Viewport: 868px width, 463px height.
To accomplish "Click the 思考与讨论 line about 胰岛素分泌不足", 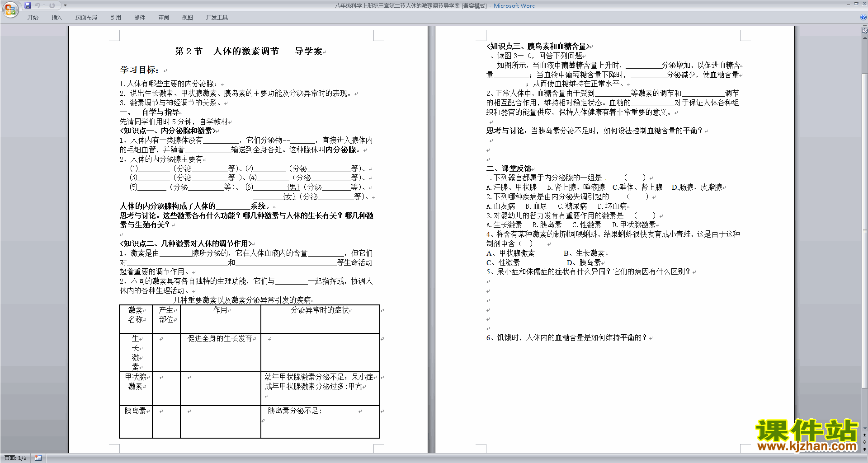I will tap(594, 131).
